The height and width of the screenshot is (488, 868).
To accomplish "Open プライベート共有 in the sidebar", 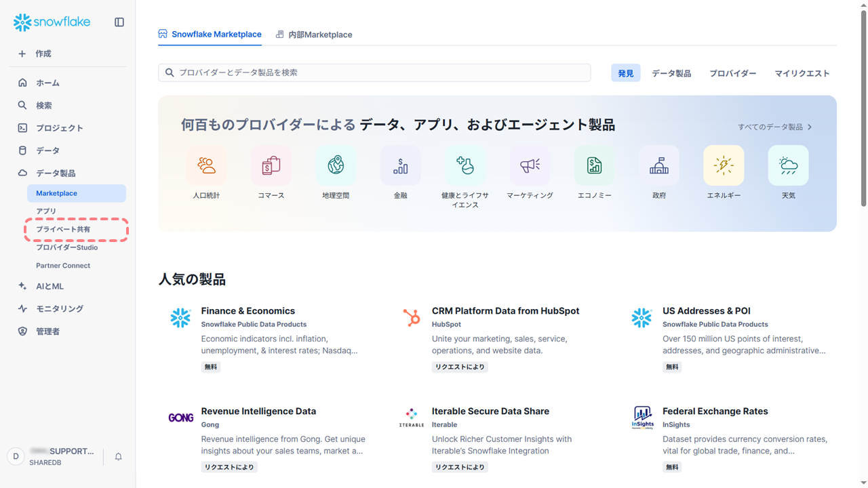I will (63, 230).
